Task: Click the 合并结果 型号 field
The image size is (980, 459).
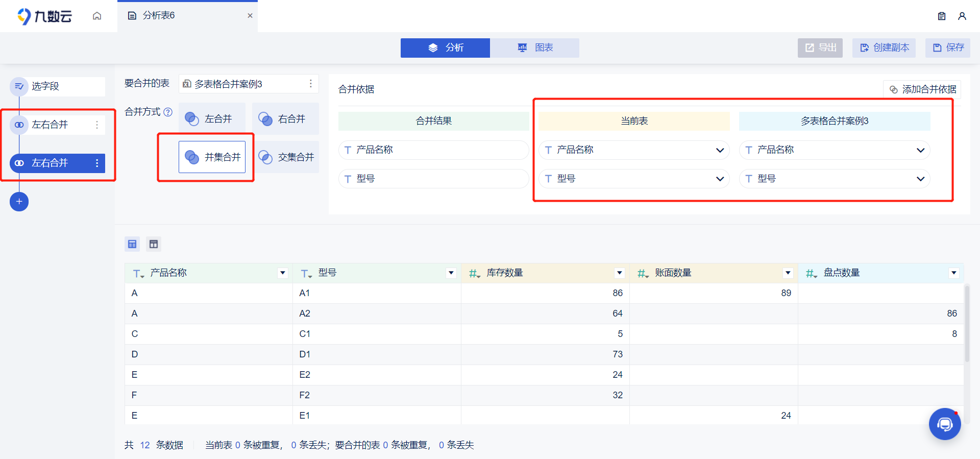Action: click(433, 179)
